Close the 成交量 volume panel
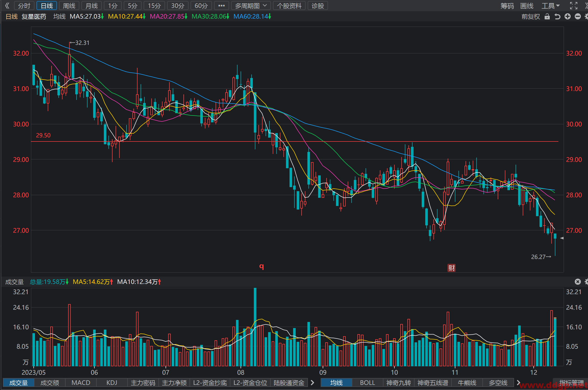The image size is (588, 390). click(578, 282)
